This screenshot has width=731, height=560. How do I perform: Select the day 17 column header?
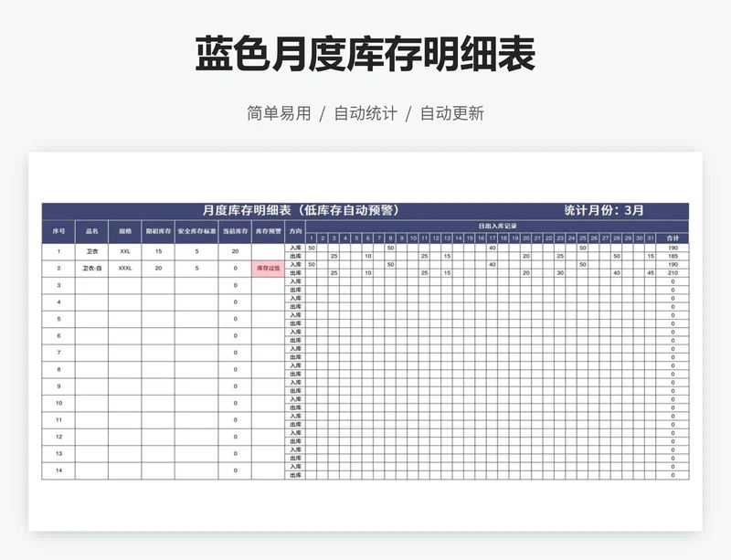[493, 238]
